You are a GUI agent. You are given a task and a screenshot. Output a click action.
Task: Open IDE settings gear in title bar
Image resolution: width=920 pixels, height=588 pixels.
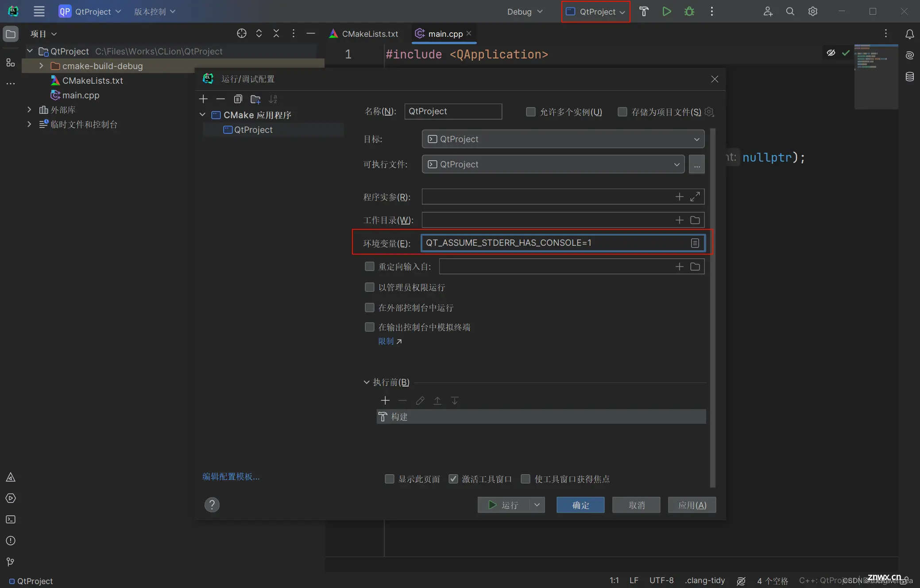point(812,12)
